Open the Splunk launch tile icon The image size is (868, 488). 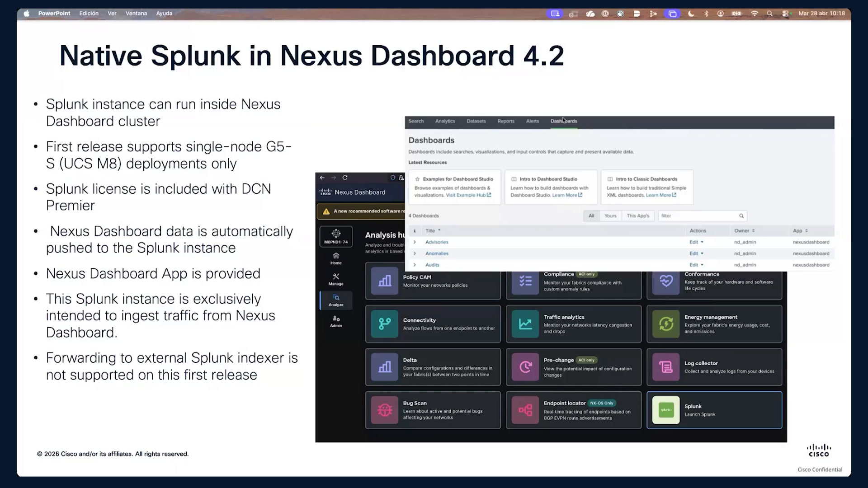tap(666, 410)
